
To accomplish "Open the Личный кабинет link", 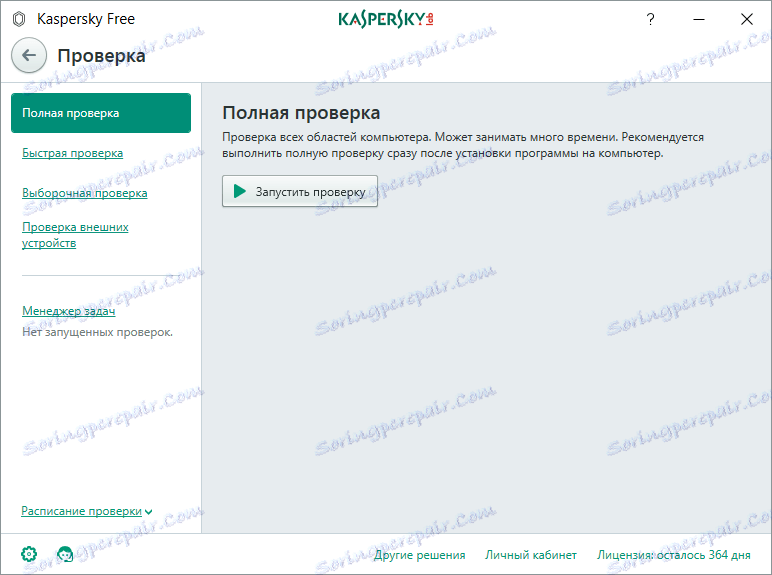I will click(x=531, y=555).
